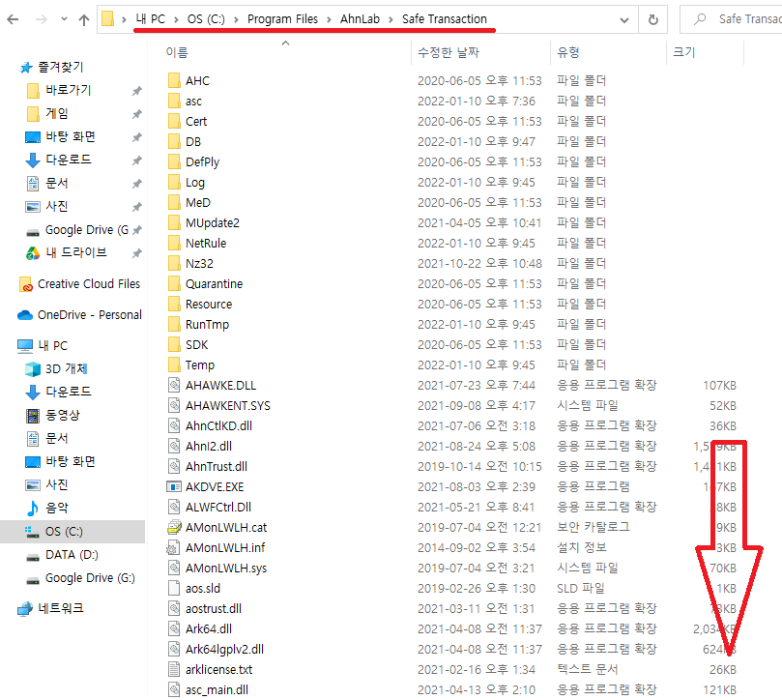Expand chevron after 내 PC breadcrumb

tap(177, 19)
